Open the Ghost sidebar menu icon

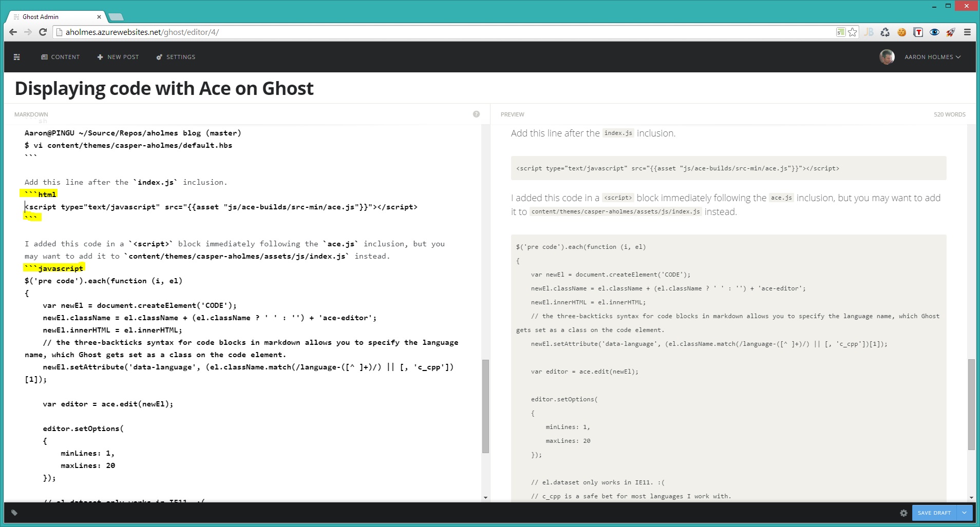click(17, 57)
